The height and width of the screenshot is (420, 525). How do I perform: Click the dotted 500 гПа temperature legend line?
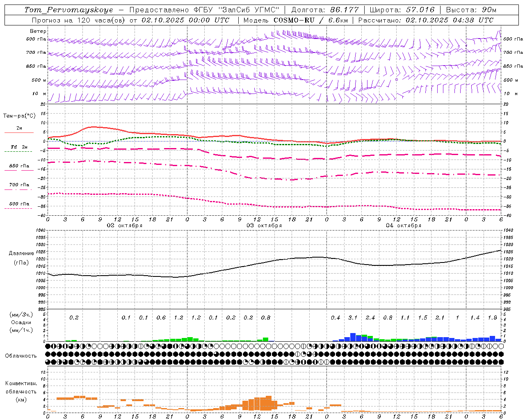pyautogui.click(x=18, y=209)
